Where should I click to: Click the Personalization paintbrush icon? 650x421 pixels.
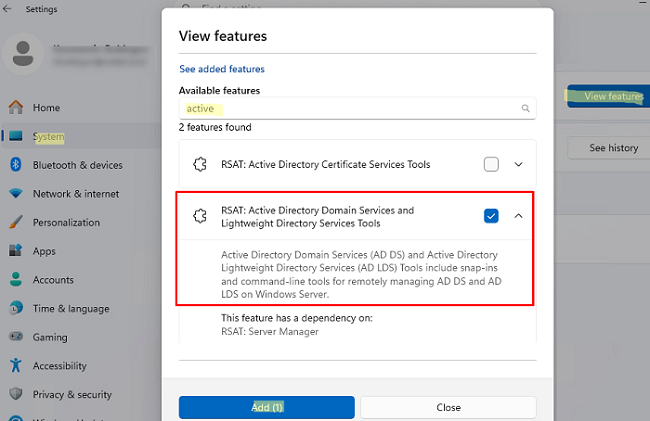click(x=16, y=222)
